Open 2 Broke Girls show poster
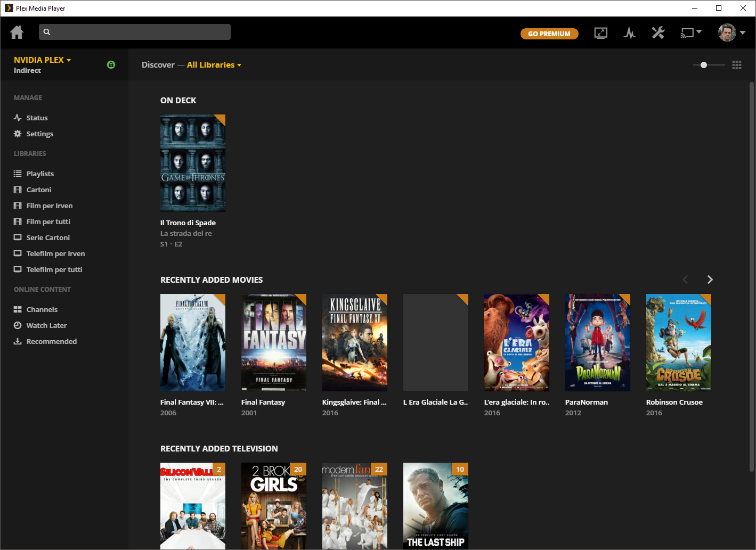The width and height of the screenshot is (756, 550). [x=274, y=506]
